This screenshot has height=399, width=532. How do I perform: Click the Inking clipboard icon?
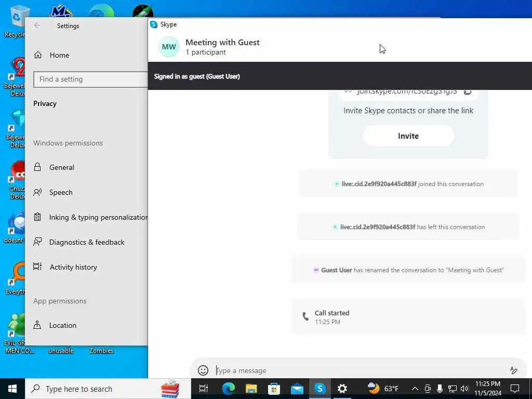(37, 217)
